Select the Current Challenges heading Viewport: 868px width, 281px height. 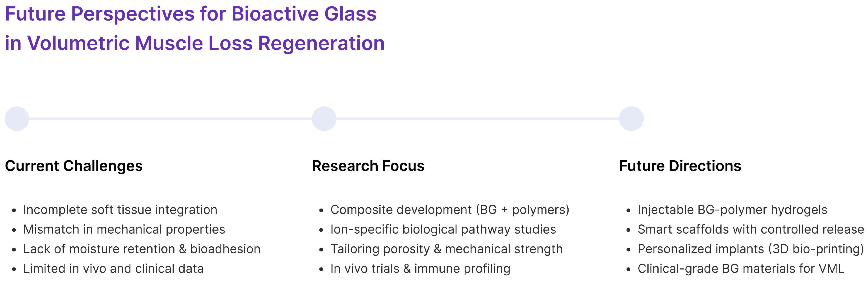[x=74, y=166]
